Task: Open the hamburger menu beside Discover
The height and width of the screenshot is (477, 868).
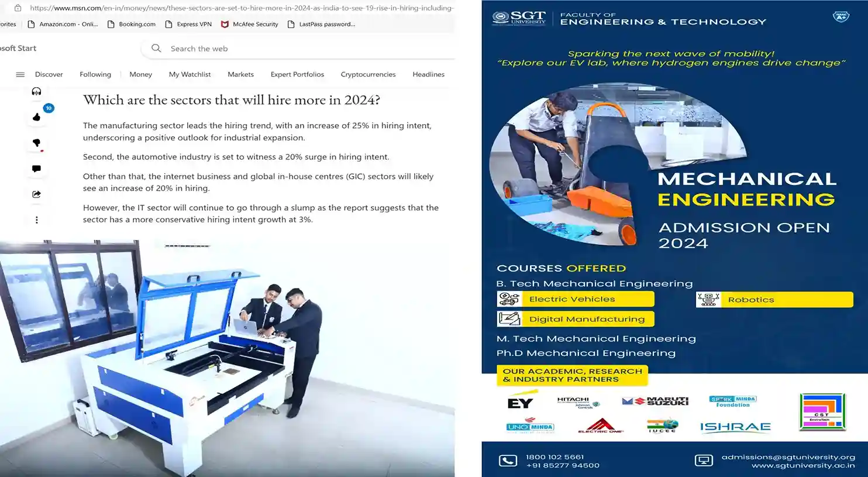Action: click(x=20, y=74)
